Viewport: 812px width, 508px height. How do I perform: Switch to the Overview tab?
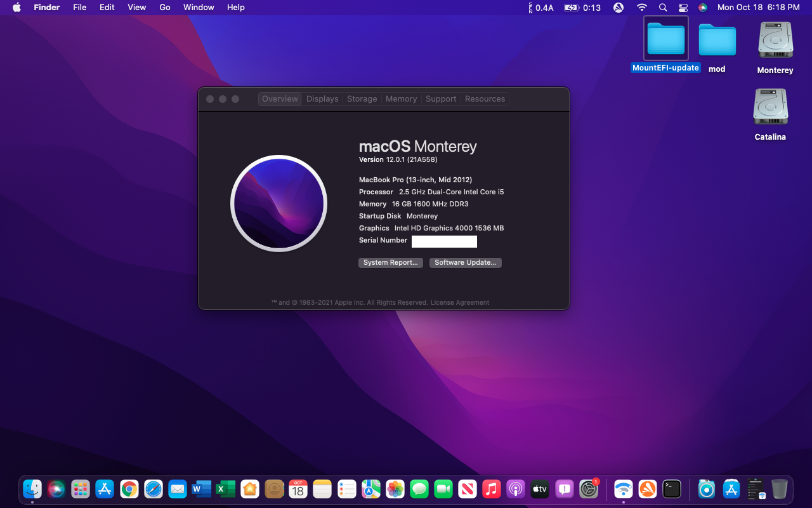coord(280,99)
